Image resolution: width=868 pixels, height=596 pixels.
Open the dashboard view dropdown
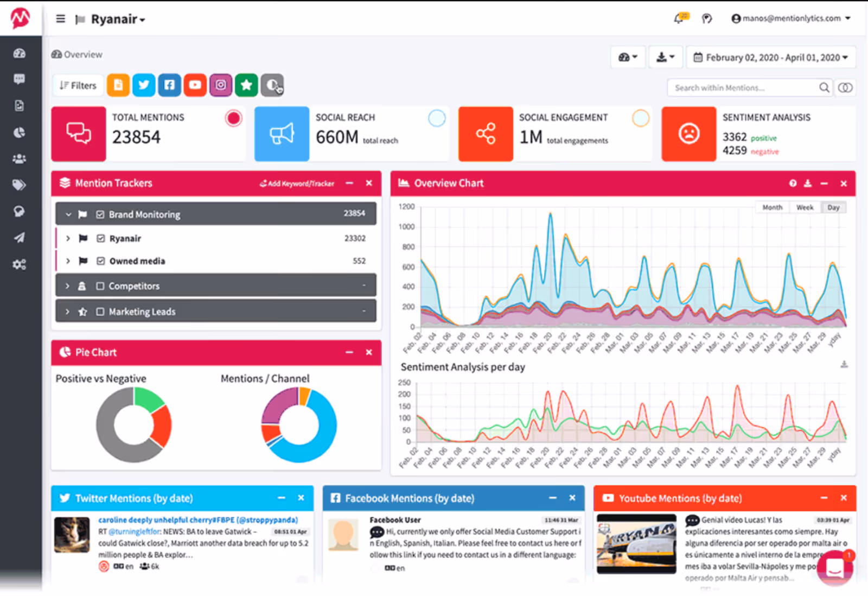click(x=628, y=57)
